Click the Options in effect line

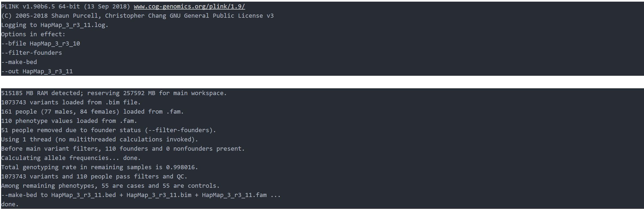pyautogui.click(x=33, y=34)
